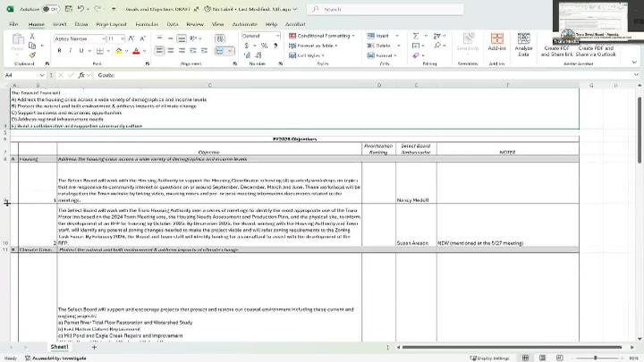Click Merge & Center icon
This screenshot has height=362, width=644.
pyautogui.click(x=220, y=50)
